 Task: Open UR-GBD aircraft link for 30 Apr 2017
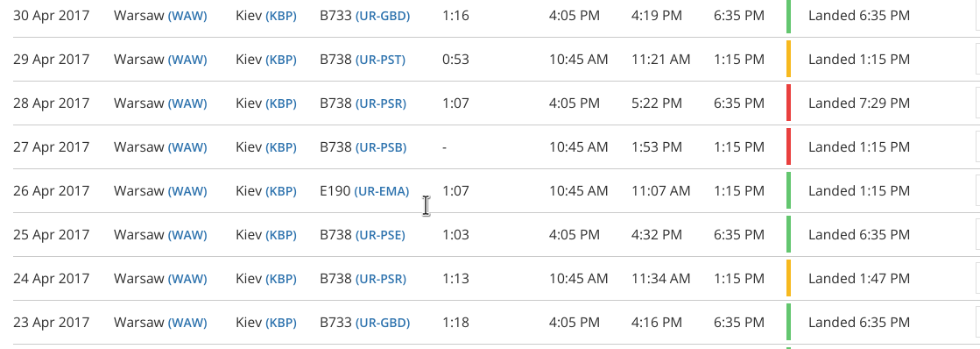tap(383, 16)
